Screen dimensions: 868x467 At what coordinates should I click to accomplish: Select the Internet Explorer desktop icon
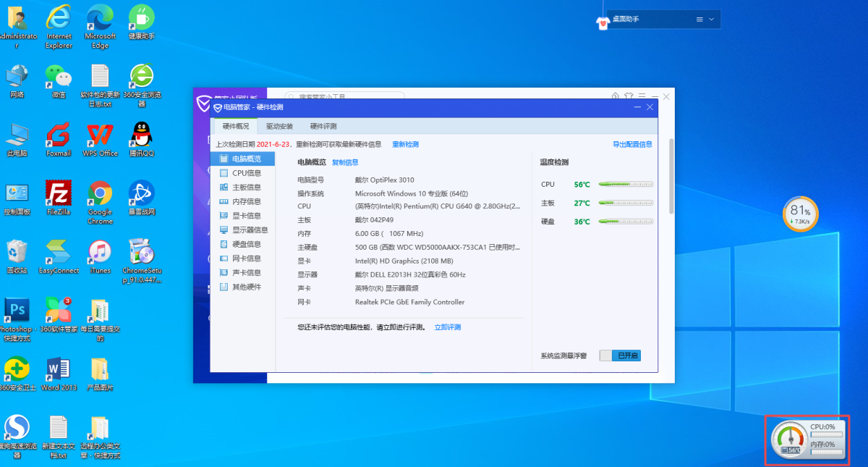point(59,28)
